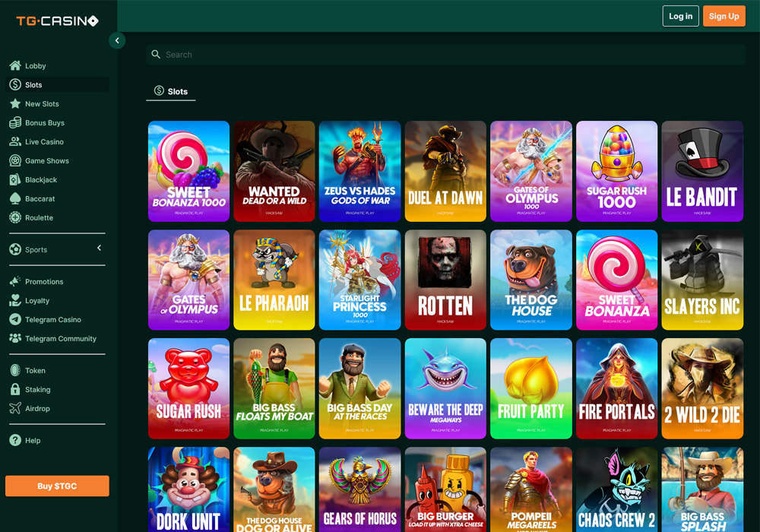This screenshot has height=532, width=760.
Task: Click the Staking padlock icon
Action: [x=15, y=389]
